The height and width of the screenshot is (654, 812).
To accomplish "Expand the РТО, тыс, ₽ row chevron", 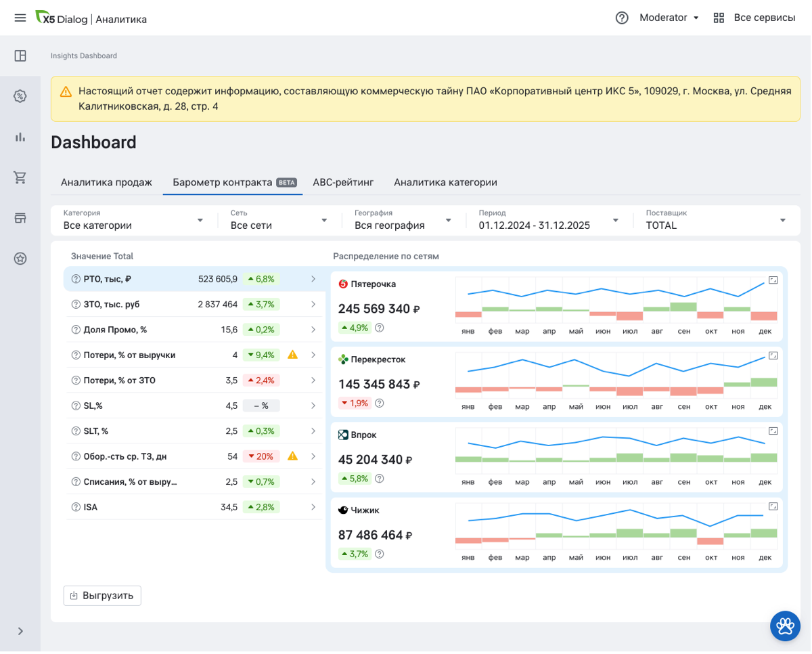I will (x=313, y=279).
